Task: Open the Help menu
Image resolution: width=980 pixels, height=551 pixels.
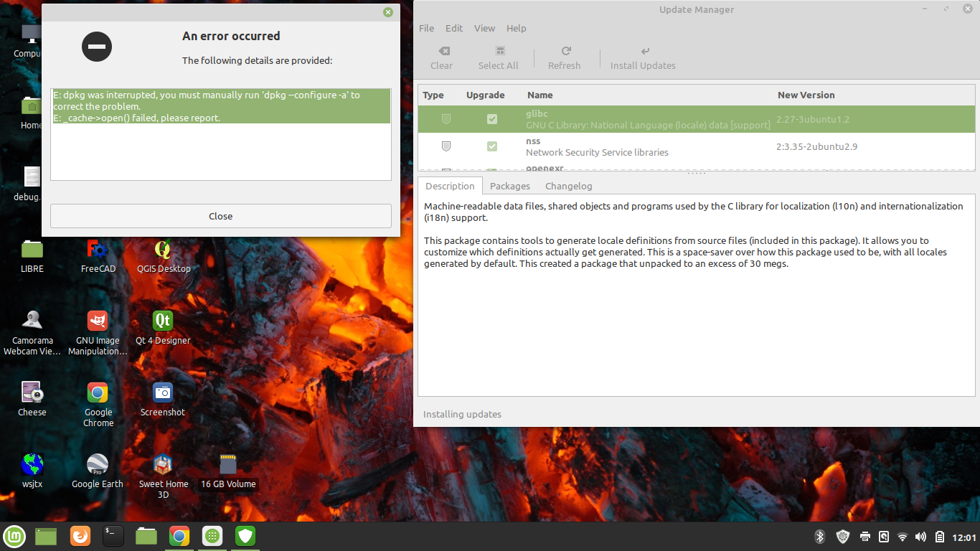Action: coord(517,28)
